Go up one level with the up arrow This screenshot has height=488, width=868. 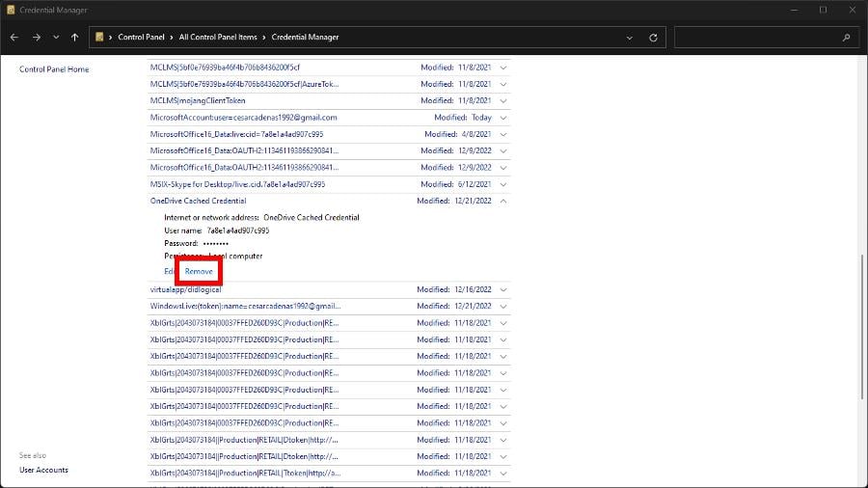[x=74, y=37]
